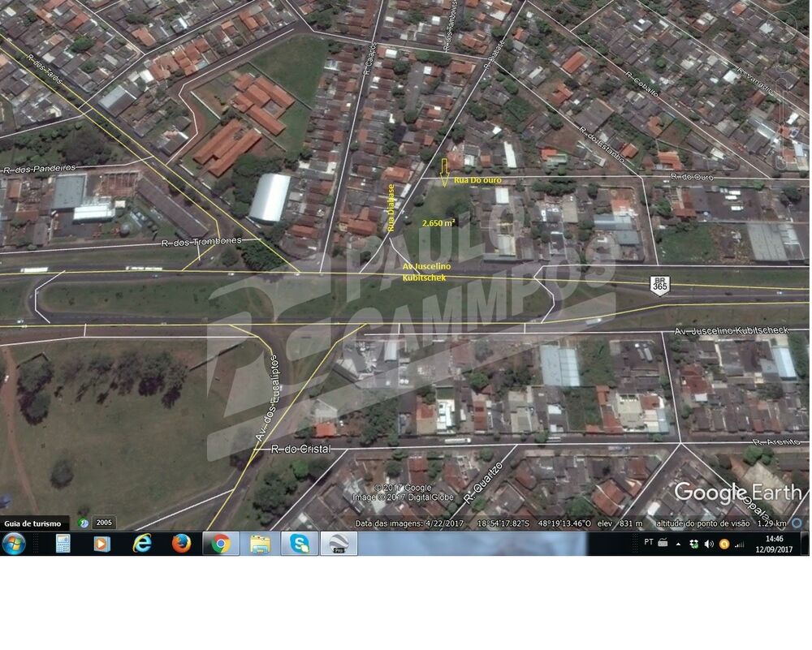Image resolution: width=812 pixels, height=650 pixels.
Task: Open Firefox from the taskbar
Action: tap(180, 544)
